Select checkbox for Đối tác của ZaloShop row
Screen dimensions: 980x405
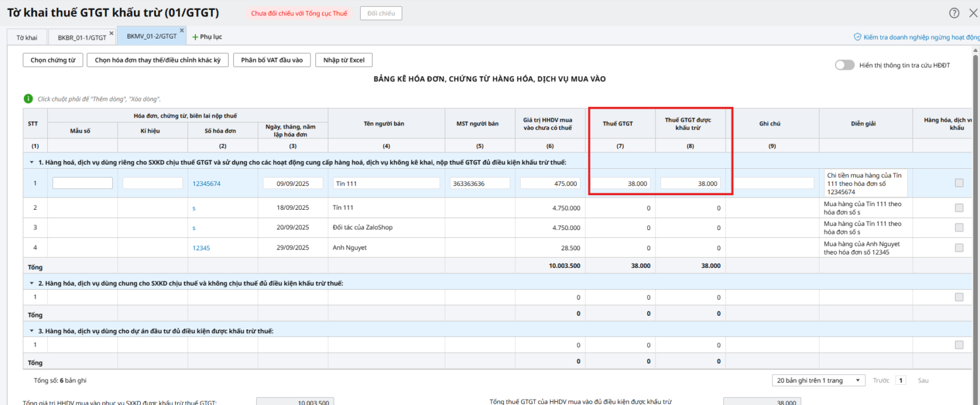[x=959, y=228]
